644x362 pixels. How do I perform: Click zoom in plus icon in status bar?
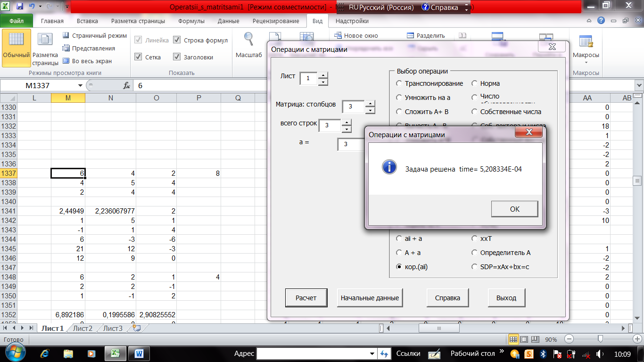(637, 339)
